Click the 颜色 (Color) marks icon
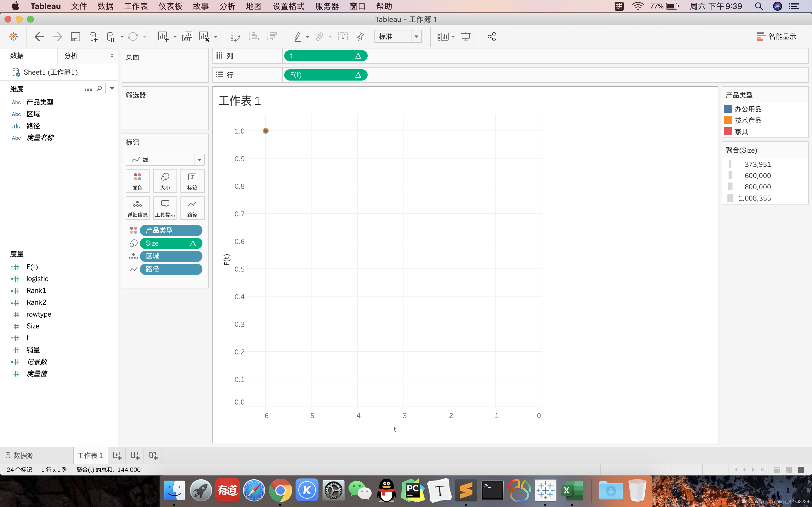 [x=137, y=180]
